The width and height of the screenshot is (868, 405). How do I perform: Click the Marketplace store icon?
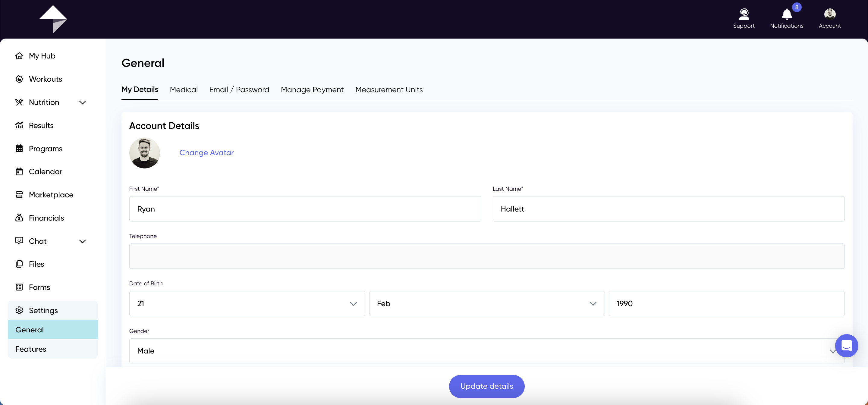tap(19, 195)
